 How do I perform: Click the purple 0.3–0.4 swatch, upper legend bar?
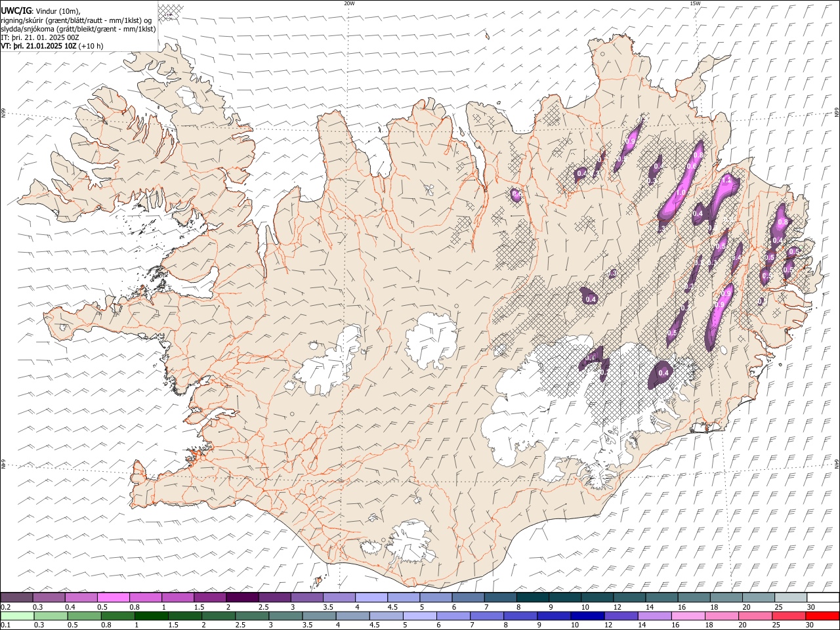[49, 597]
